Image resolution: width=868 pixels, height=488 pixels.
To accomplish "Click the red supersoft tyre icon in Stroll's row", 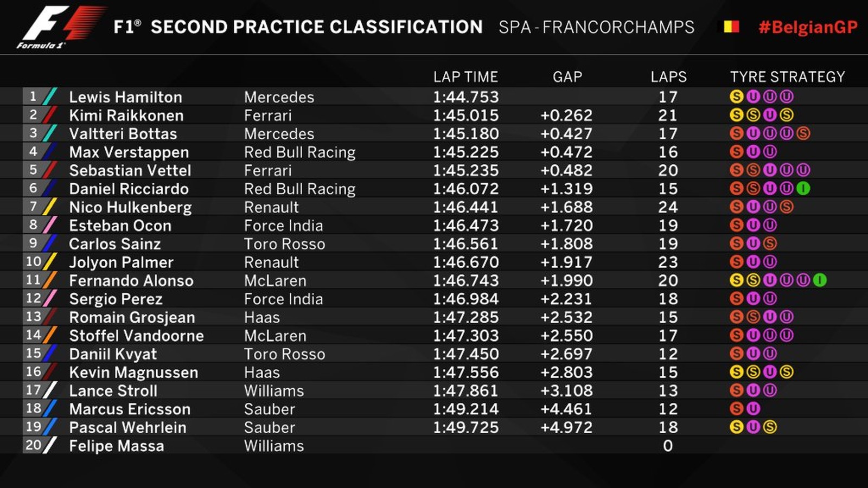I will (x=736, y=390).
